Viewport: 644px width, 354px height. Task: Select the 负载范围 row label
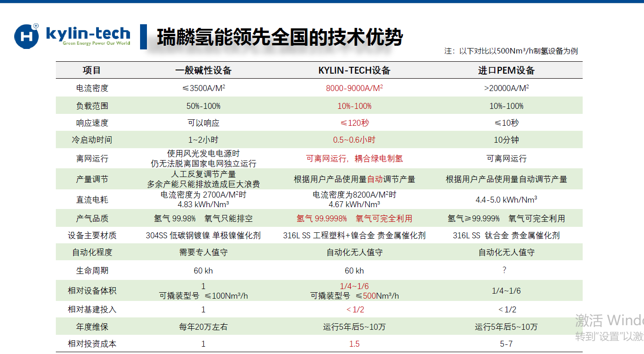[x=92, y=106]
